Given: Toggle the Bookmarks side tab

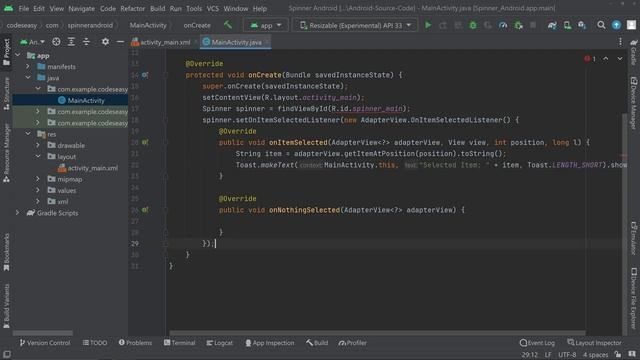Looking at the screenshot, I should [x=7, y=252].
